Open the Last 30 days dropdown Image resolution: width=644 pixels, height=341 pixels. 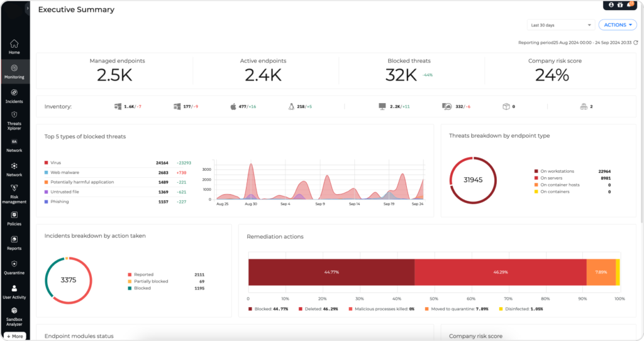(560, 25)
